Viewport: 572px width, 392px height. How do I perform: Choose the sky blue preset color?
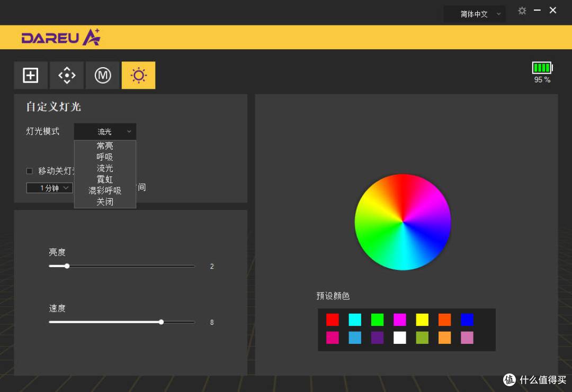[x=355, y=338]
